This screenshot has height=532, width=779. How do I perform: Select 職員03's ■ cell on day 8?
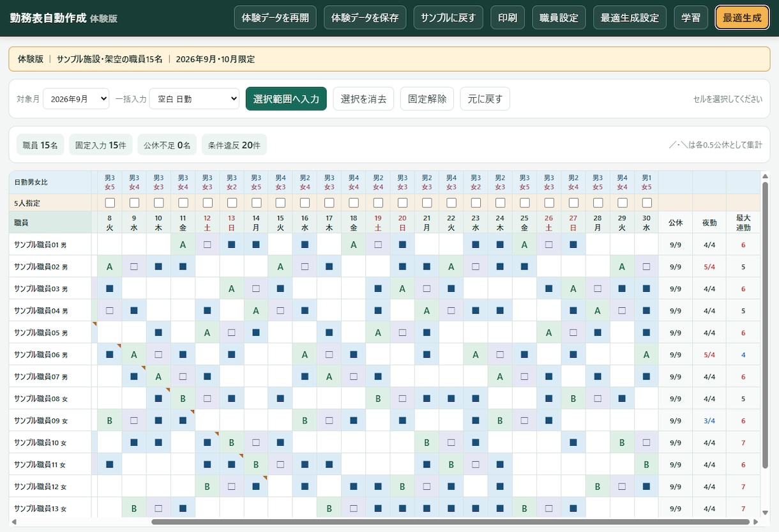(x=110, y=289)
